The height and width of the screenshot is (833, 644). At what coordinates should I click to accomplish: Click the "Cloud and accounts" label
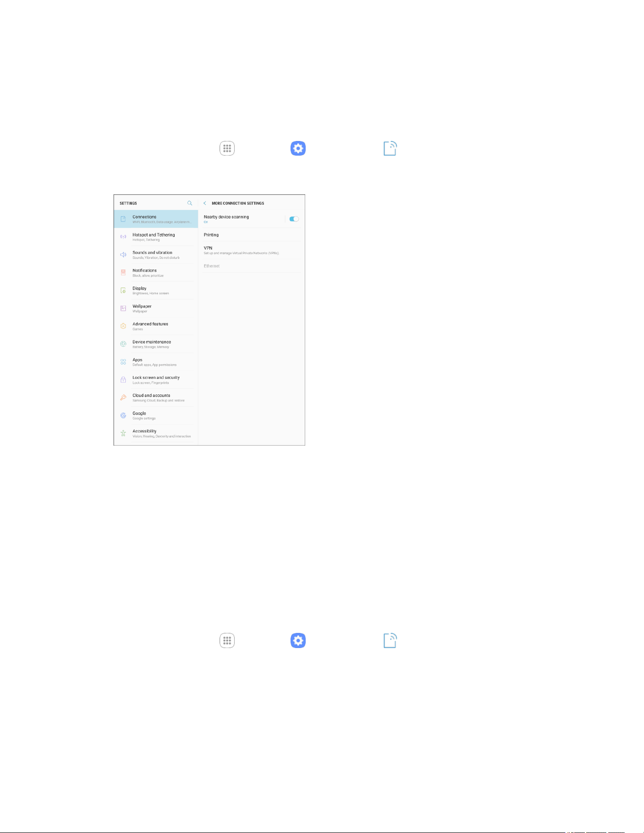pyautogui.click(x=151, y=395)
